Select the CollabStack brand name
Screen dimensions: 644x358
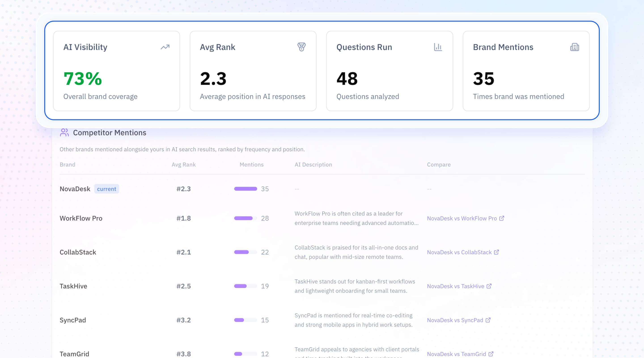click(x=78, y=252)
